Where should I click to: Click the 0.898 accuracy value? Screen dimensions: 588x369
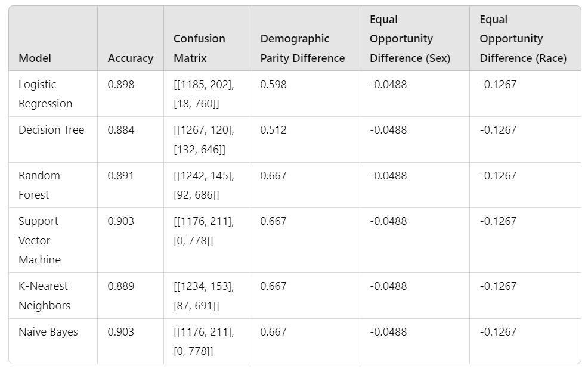point(121,85)
